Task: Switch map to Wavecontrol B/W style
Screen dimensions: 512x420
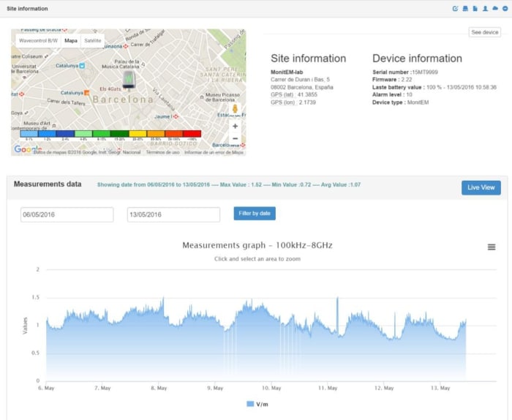Action: (38, 41)
